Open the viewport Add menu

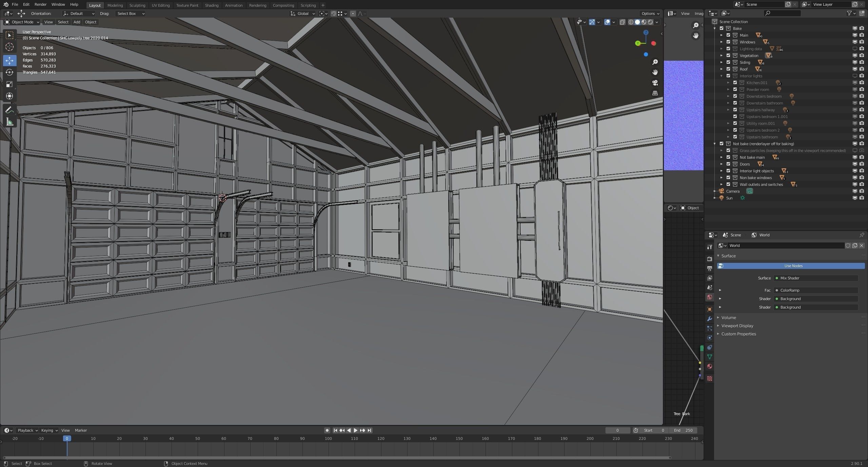click(77, 22)
